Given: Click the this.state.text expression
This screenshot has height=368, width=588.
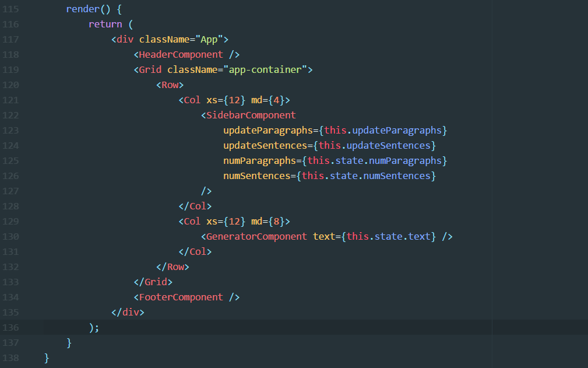Looking at the screenshot, I should (389, 236).
